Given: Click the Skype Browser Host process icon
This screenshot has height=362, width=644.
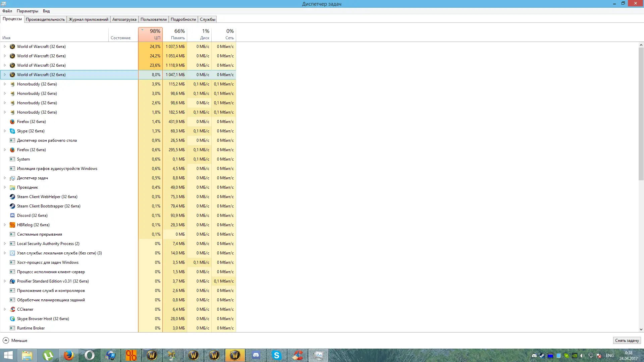Looking at the screenshot, I should coord(12,319).
